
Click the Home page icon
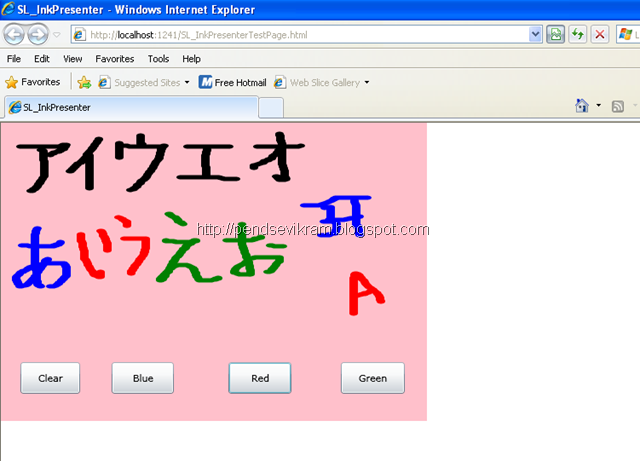click(x=582, y=106)
